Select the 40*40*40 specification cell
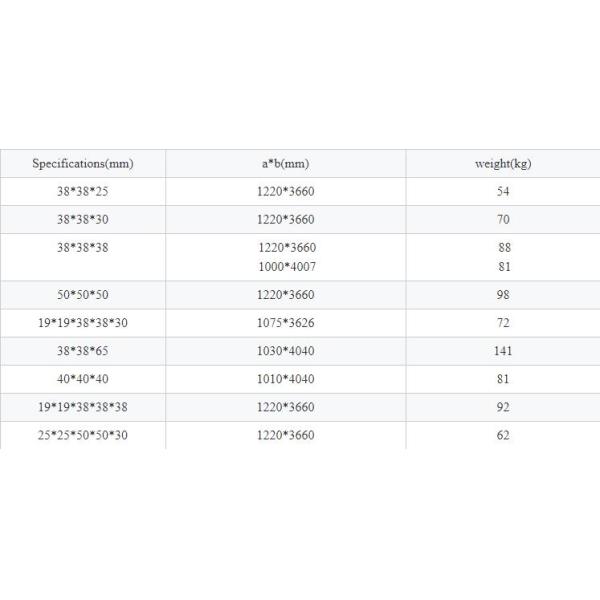 pos(83,379)
